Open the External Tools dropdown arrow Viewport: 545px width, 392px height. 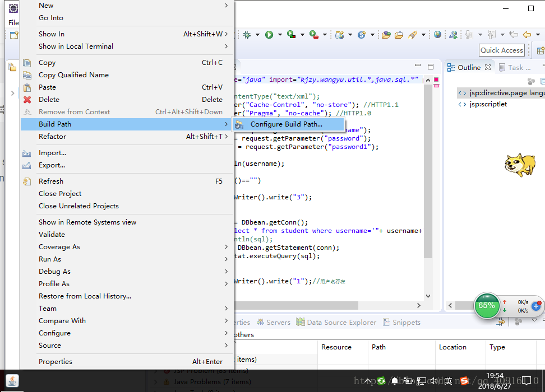tap(325, 35)
